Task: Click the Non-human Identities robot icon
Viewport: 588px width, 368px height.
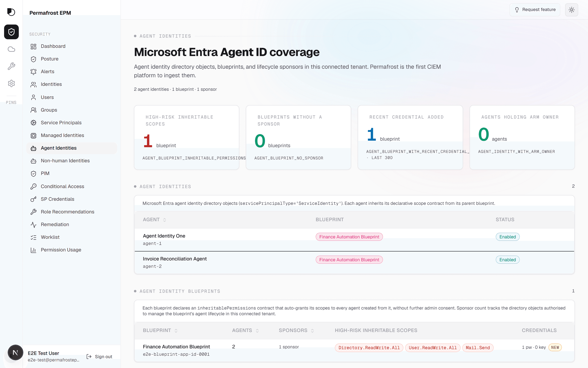Action: tap(33, 161)
